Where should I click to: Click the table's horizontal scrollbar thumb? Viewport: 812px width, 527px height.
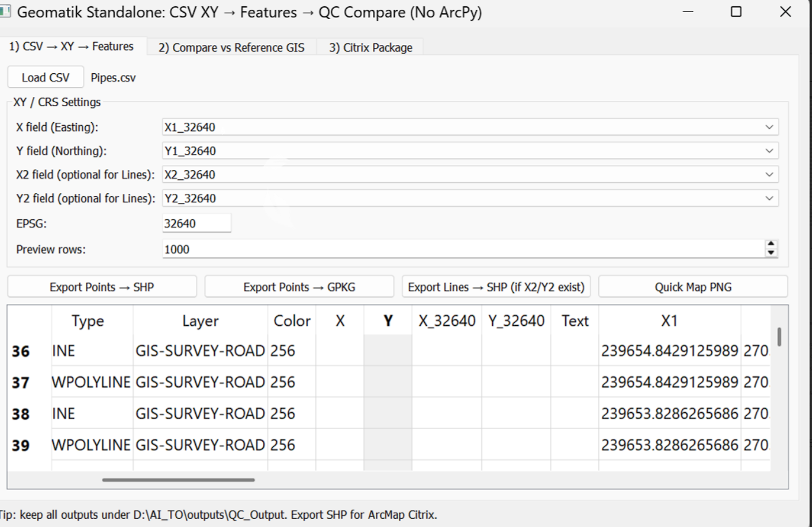[179, 480]
